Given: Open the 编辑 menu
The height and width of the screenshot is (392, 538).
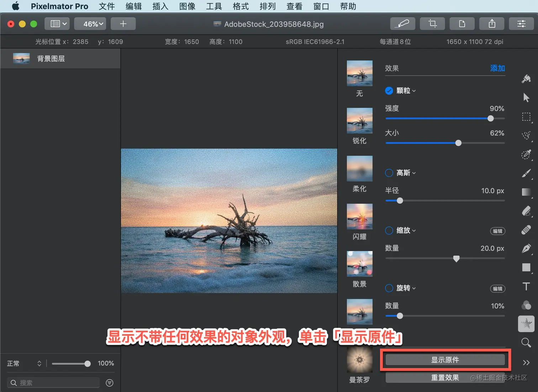Looking at the screenshot, I should point(133,6).
